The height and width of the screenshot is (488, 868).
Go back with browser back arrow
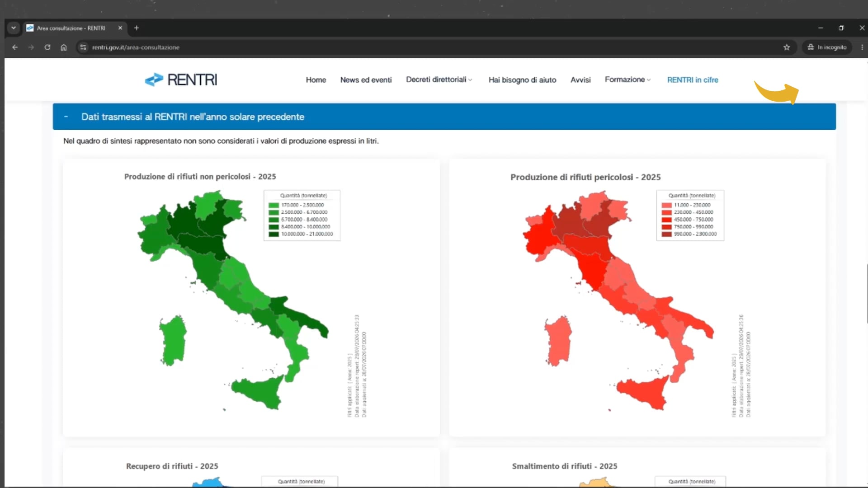click(x=15, y=47)
